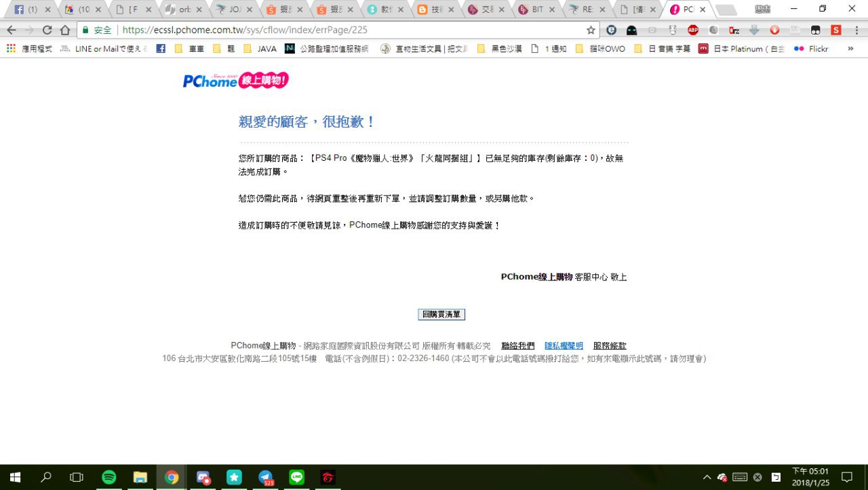Show hidden system tray icons
The height and width of the screenshot is (490, 868).
(x=707, y=477)
